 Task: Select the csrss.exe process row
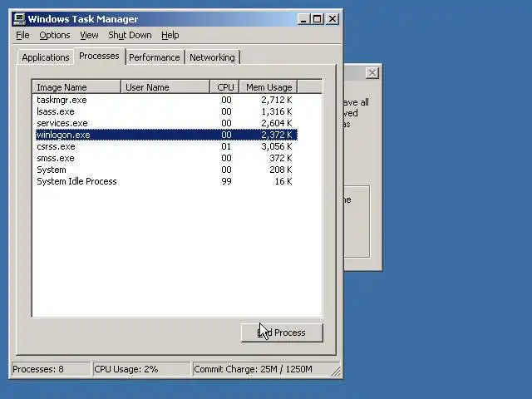[166, 146]
